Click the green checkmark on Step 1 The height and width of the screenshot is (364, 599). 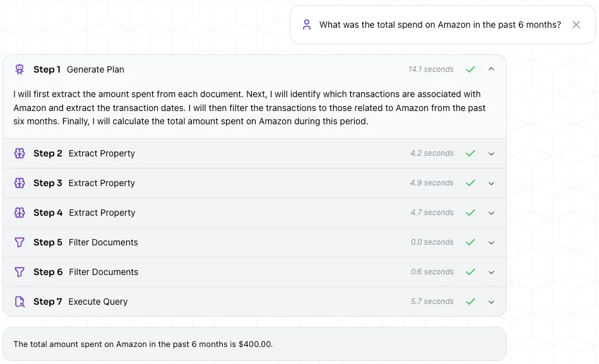point(470,69)
